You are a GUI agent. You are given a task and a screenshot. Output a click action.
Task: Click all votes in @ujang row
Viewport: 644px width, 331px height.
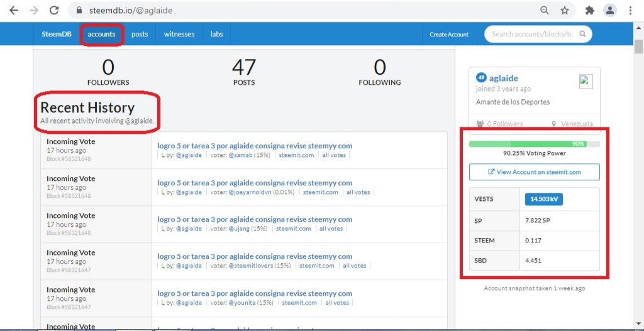(x=331, y=229)
